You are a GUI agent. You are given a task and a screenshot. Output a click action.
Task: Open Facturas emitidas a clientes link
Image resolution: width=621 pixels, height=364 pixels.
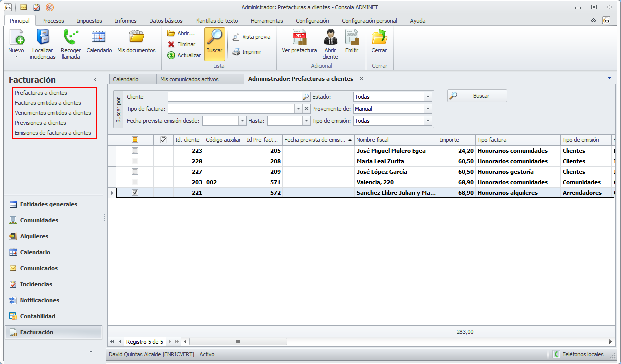tap(48, 103)
